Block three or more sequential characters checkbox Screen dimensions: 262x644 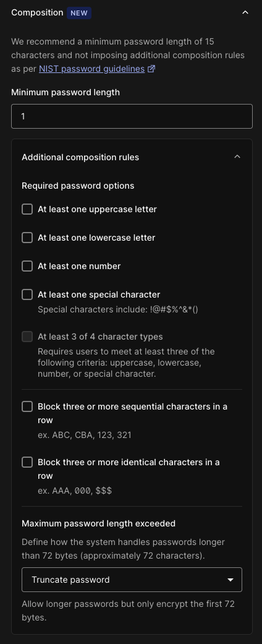27,406
